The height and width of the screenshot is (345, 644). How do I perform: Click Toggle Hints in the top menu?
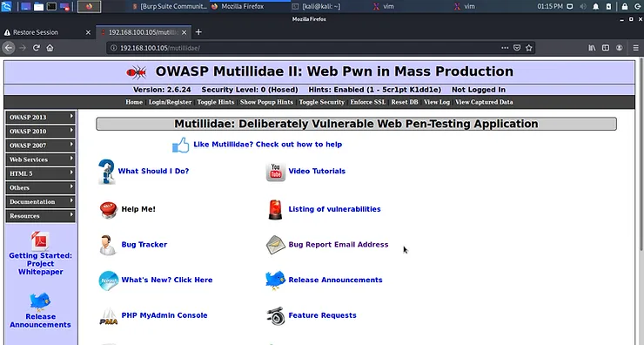pyautogui.click(x=216, y=102)
